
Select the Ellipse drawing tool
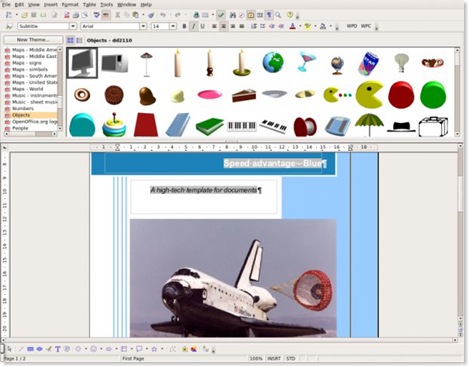tap(39, 349)
